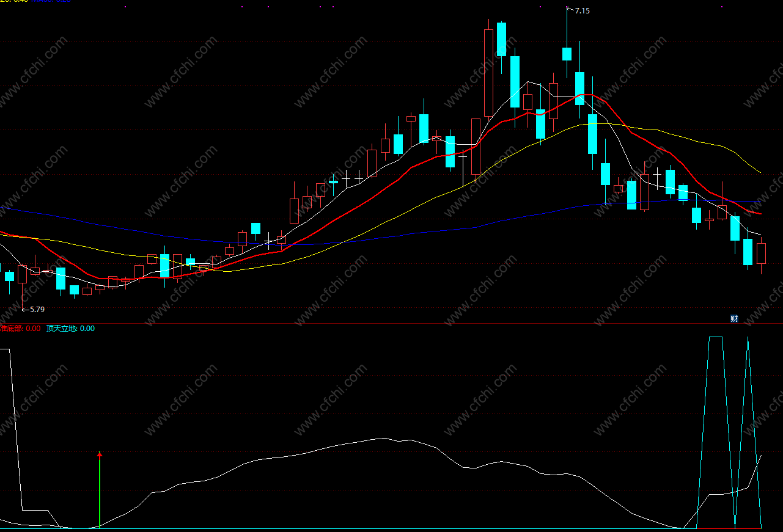Click the 5.79 low price label
The width and height of the screenshot is (783, 532).
click(37, 310)
